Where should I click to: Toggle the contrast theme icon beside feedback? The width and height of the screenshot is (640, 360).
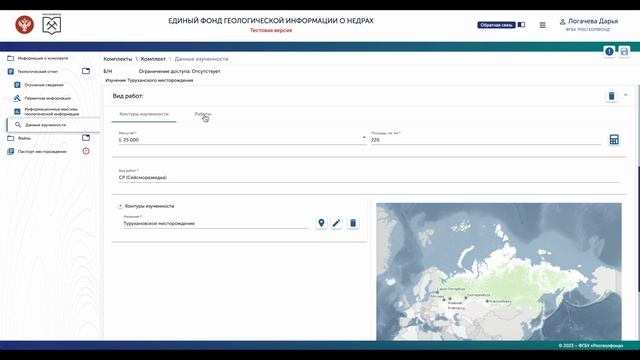pyautogui.click(x=521, y=25)
